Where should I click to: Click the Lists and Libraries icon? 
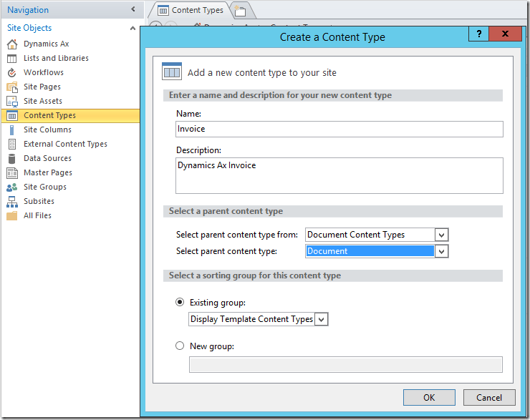pyautogui.click(x=12, y=59)
